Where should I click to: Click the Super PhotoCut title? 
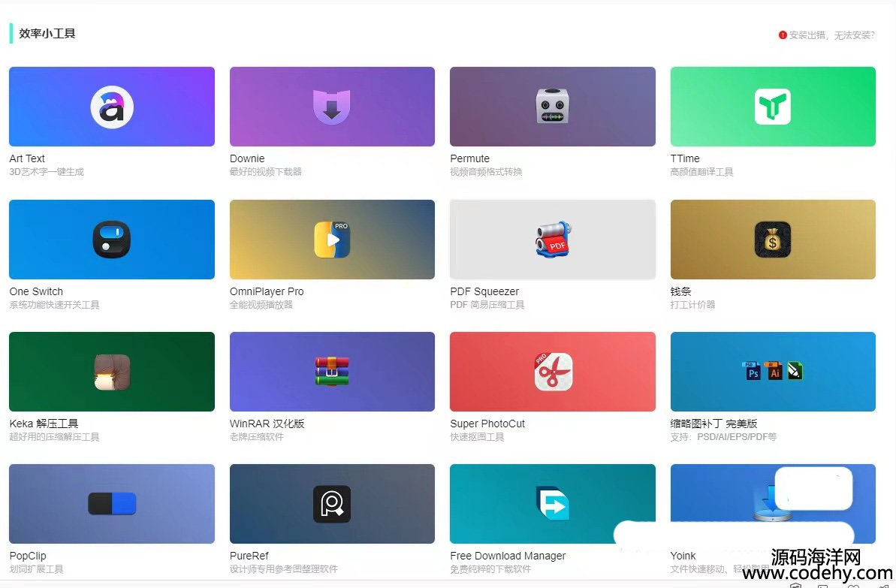click(487, 424)
